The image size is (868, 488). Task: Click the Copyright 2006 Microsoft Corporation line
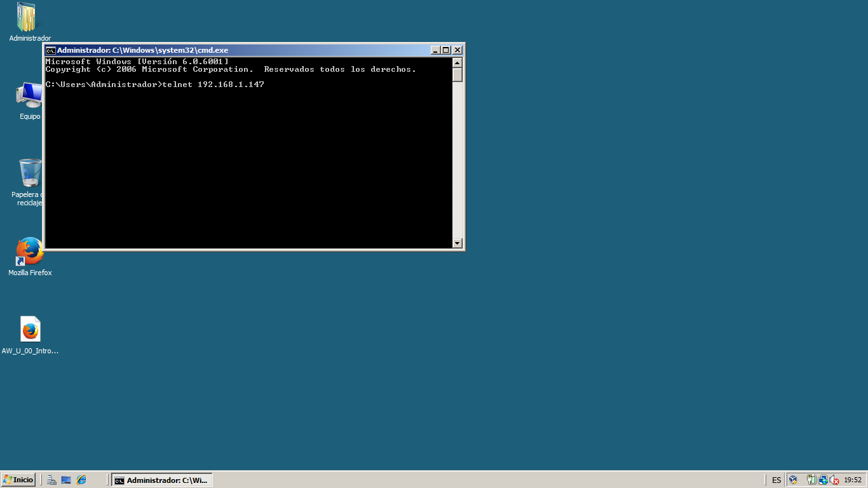tap(231, 69)
